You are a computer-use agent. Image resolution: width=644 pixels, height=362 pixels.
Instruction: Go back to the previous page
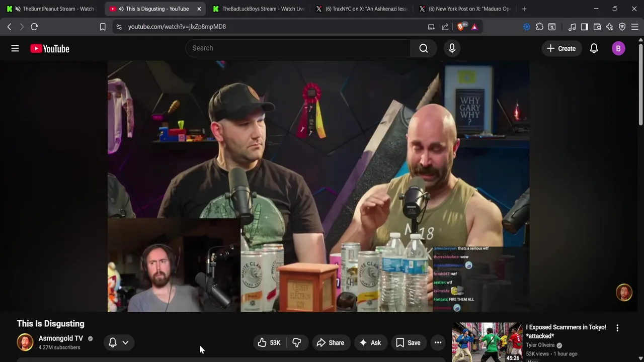tap(9, 27)
